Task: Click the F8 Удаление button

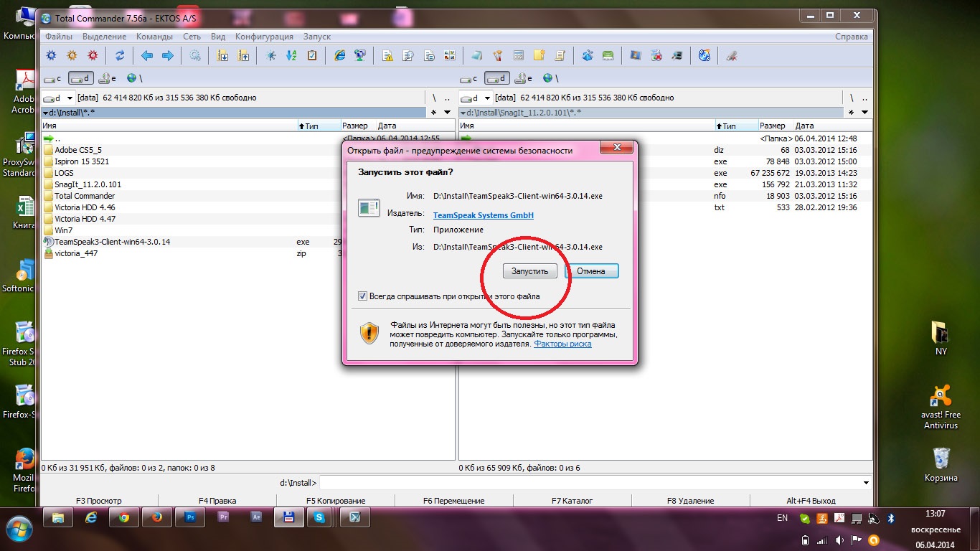Action: [x=690, y=501]
